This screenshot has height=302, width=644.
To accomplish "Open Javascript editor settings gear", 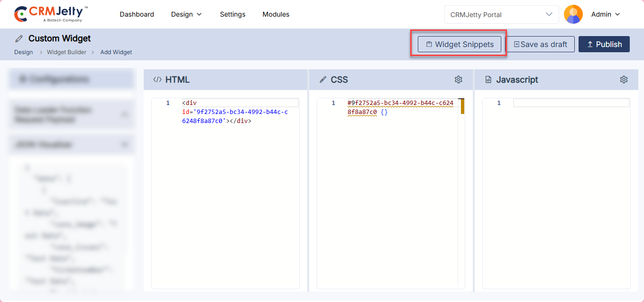I will coord(624,80).
